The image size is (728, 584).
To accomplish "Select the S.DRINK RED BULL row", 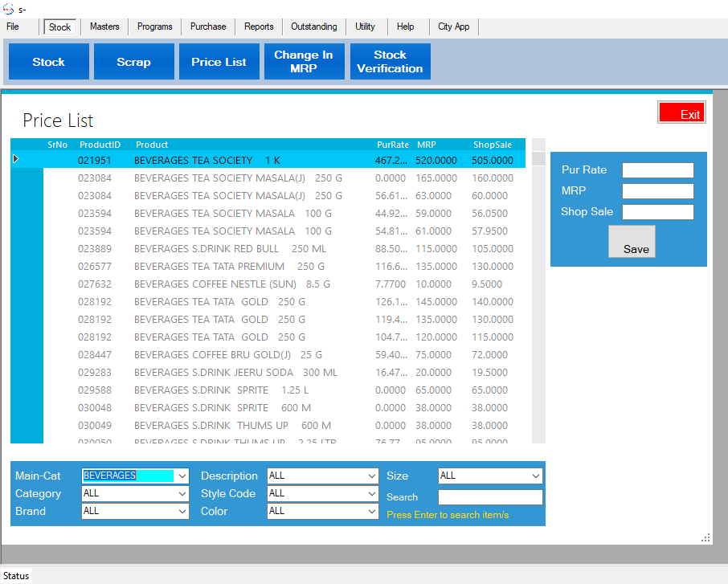I will pyautogui.click(x=241, y=249).
